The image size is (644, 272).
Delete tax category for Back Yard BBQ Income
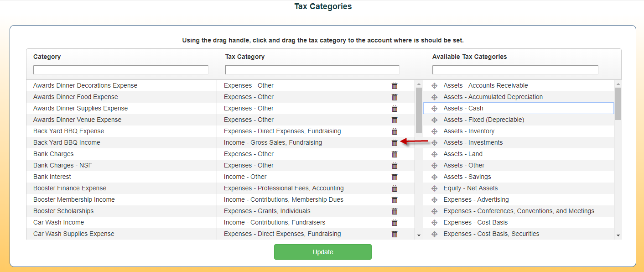(395, 143)
